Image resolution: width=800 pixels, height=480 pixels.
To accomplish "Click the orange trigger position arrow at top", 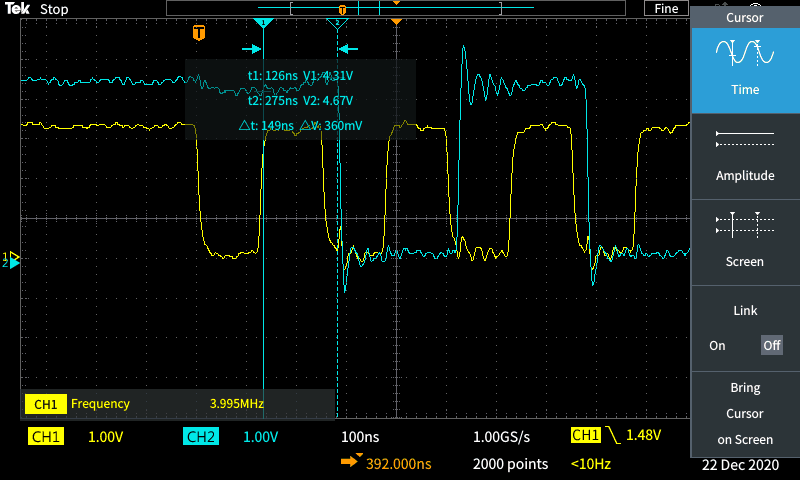I will (x=397, y=21).
